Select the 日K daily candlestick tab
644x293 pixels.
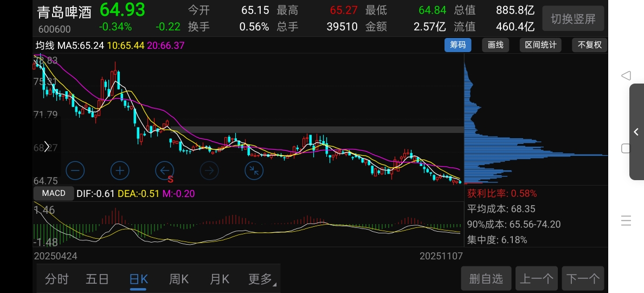coord(138,279)
